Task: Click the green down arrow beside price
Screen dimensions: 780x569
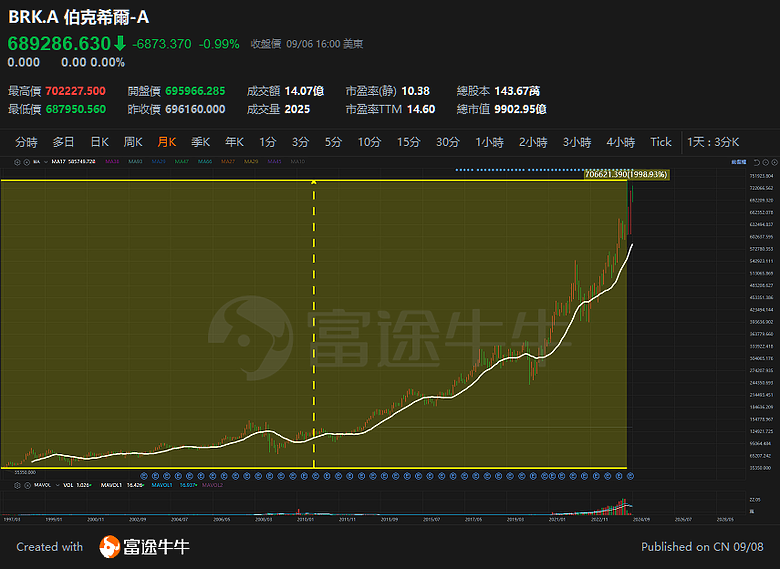Action: [120, 44]
